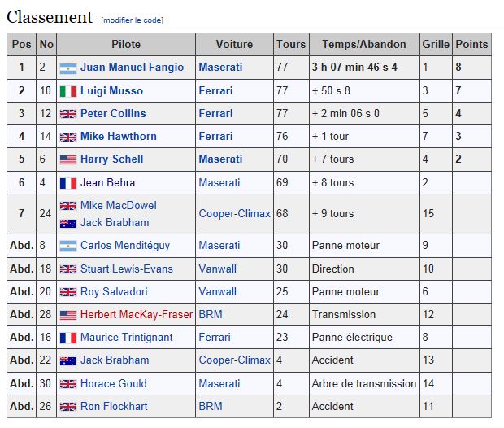504x428 pixels.
Task: Click the Australian flag next to Jack Brabham, No 22
Action: pyautogui.click(x=68, y=361)
